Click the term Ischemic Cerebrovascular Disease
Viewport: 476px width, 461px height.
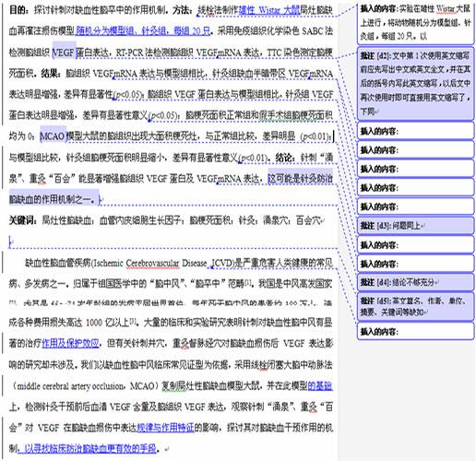tap(150, 263)
